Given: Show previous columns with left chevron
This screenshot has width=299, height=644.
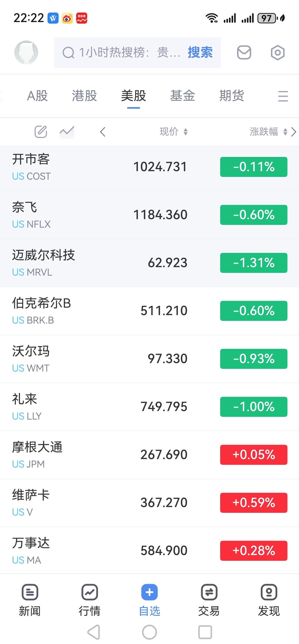Looking at the screenshot, I should click(103, 132).
